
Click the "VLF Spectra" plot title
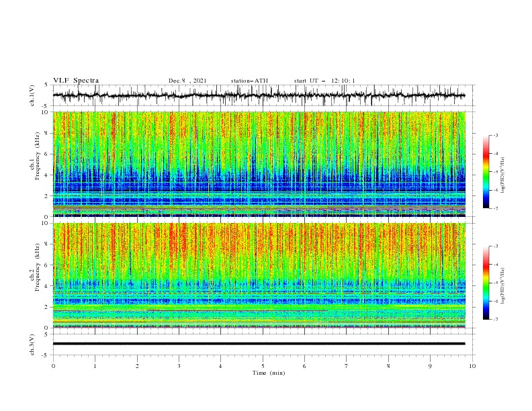coord(76,81)
